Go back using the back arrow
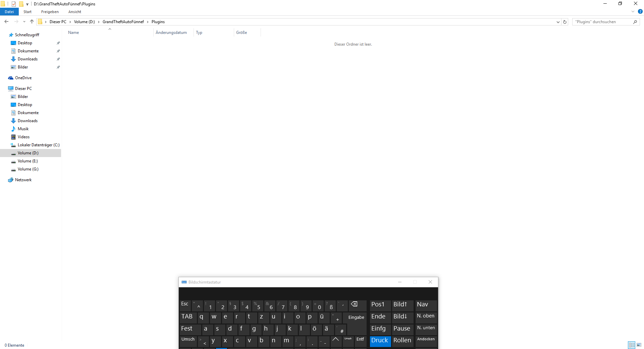 point(6,21)
